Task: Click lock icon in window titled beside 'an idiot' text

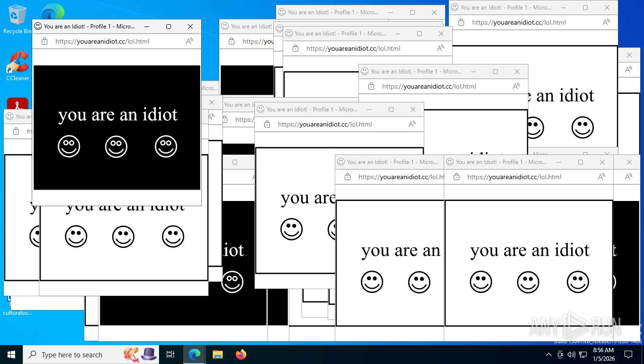Action: (371, 86)
